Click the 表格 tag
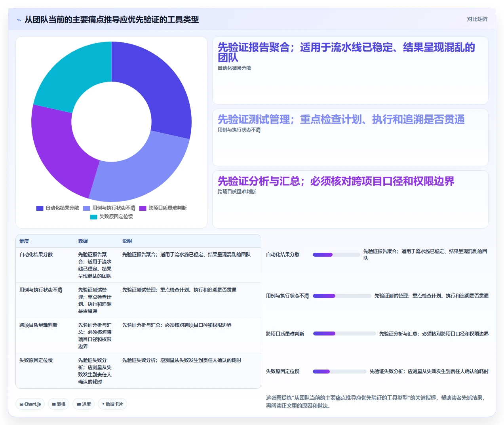The width and height of the screenshot is (504, 425). pyautogui.click(x=59, y=404)
